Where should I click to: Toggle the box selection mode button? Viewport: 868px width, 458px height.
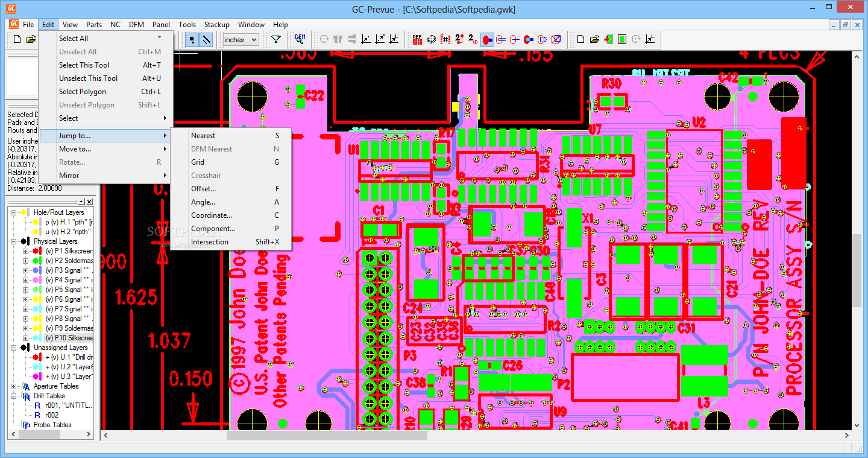192,39
